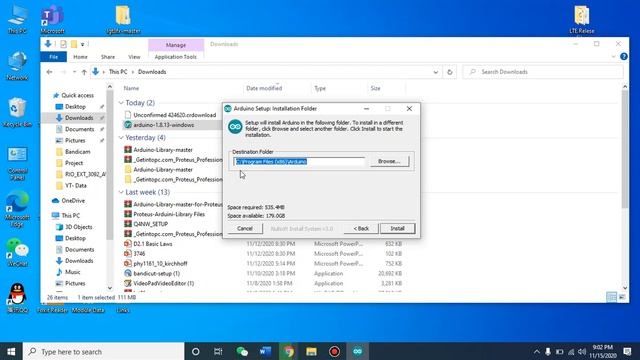Screen dimensions: 640x360
Task: Click This PC in address breadcrumb
Action: tap(118, 72)
